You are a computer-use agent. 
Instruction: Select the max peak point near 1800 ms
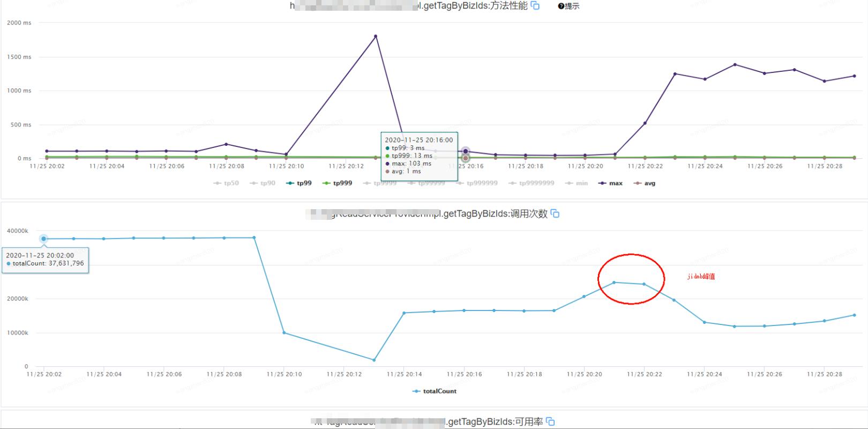coord(376,36)
